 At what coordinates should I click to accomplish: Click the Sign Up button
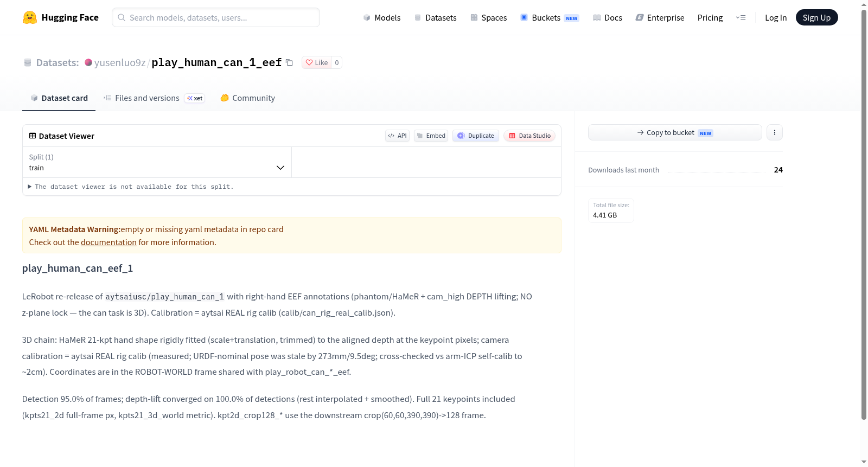[x=817, y=17]
